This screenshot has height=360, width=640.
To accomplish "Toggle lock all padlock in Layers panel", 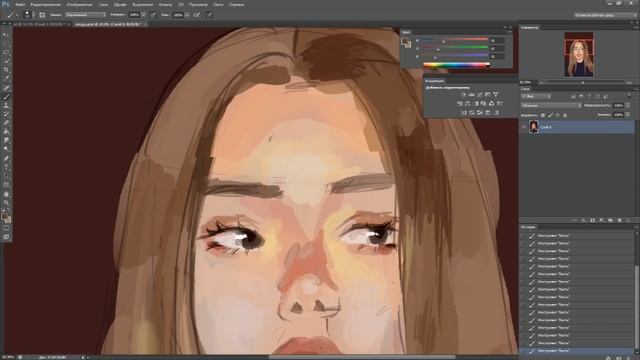I will point(565,116).
